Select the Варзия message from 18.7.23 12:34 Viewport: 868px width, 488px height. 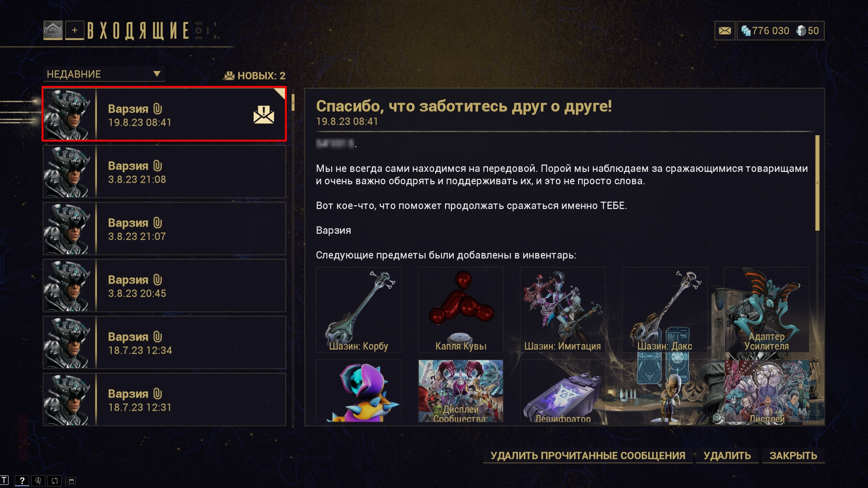[165, 342]
